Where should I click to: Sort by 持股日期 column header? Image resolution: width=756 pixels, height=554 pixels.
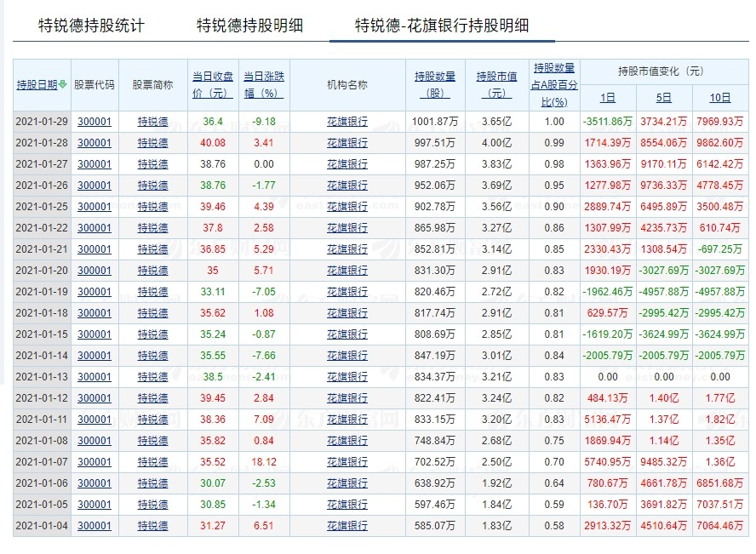pyautogui.click(x=37, y=85)
